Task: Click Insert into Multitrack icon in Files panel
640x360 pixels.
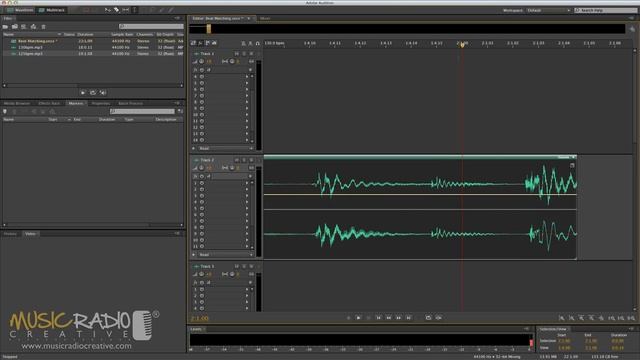Action: click(33, 27)
